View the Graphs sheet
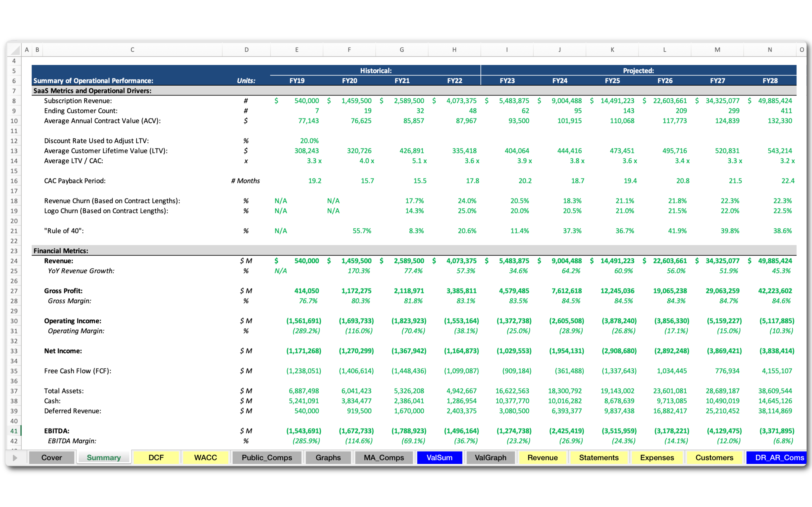The image size is (812, 507). point(328,457)
